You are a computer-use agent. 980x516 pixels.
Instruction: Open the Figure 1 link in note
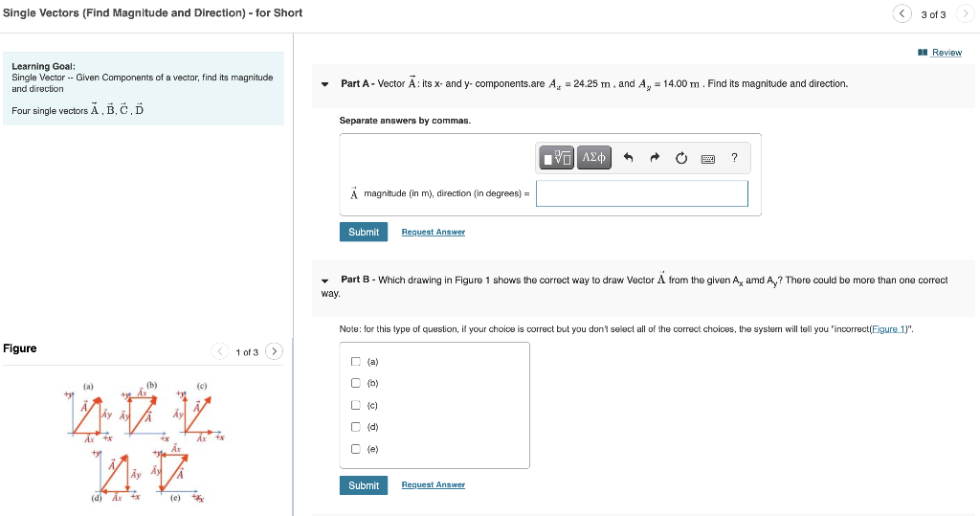[x=889, y=329]
